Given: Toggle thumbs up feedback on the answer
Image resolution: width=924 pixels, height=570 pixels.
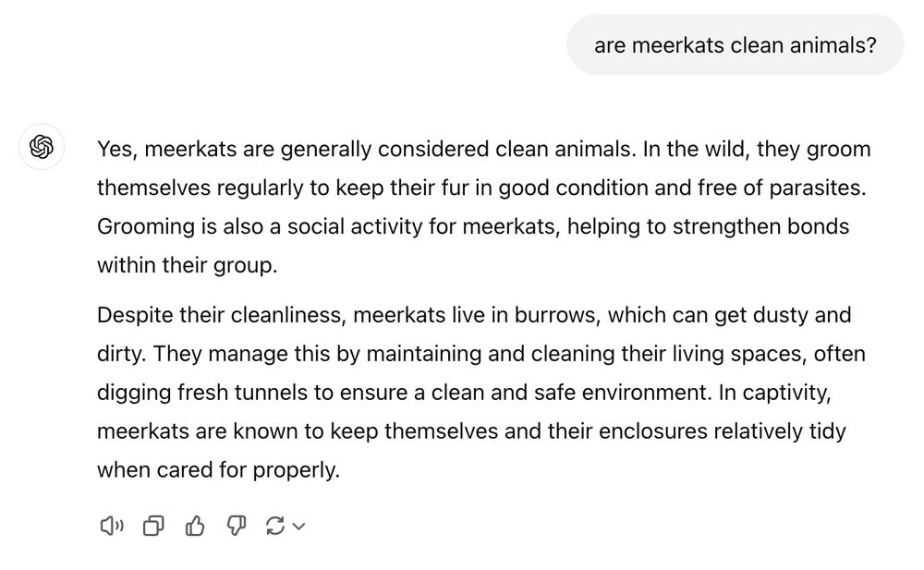Looking at the screenshot, I should click(x=195, y=525).
